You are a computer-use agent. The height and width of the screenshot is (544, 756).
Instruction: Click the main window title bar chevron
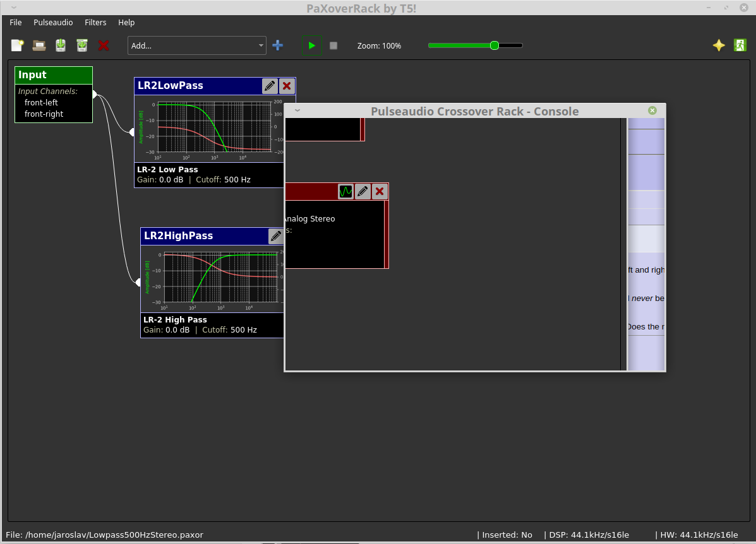pos(13,7)
